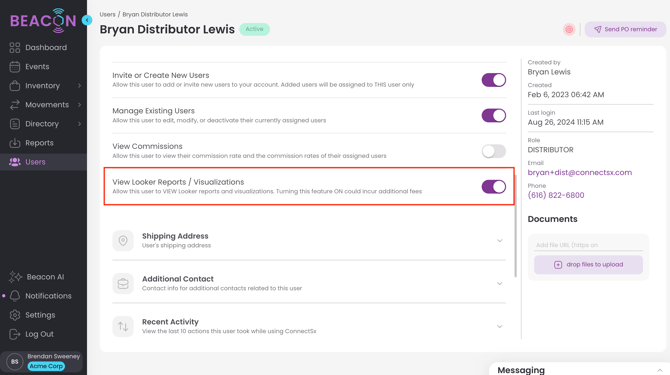670x375 pixels.
Task: Open Beacon AI sparkle icon
Action: tap(15, 277)
